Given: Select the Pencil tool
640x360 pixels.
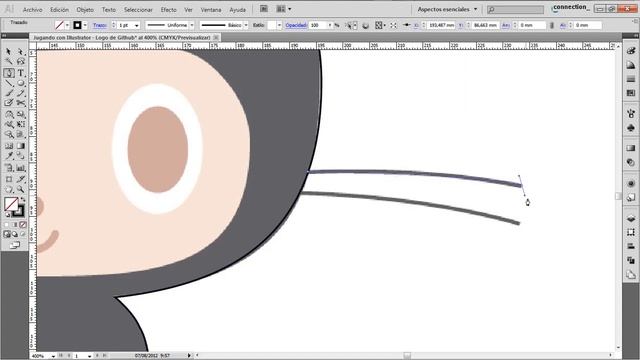Looking at the screenshot, I should click(x=20, y=93).
